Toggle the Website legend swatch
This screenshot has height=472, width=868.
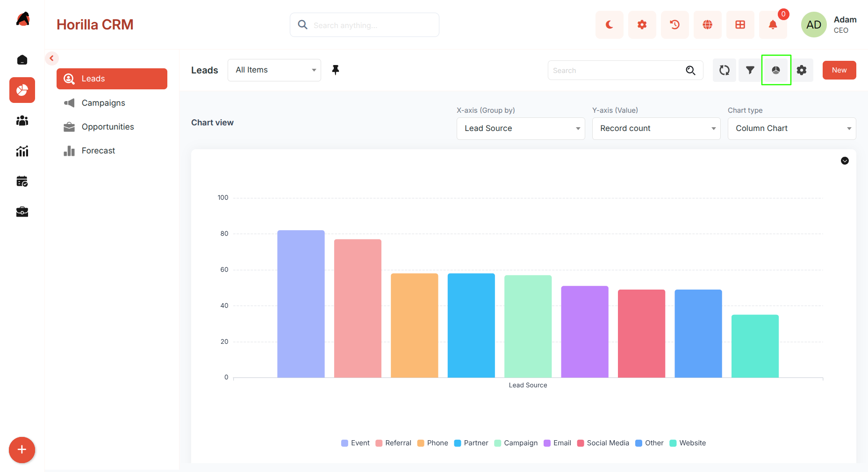point(673,443)
